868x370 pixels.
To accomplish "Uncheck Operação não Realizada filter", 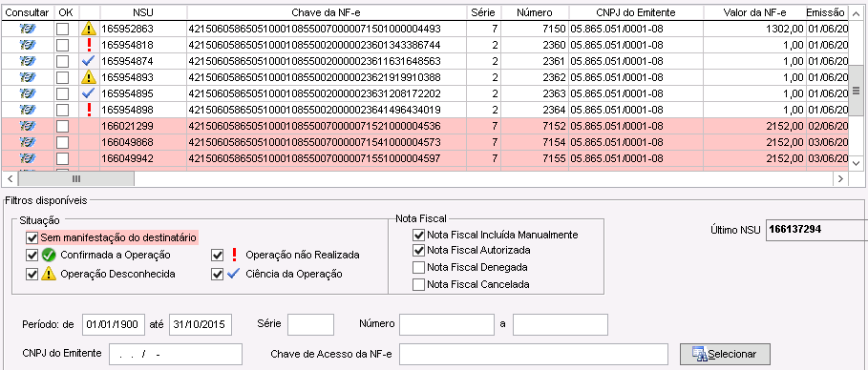I will 218,255.
